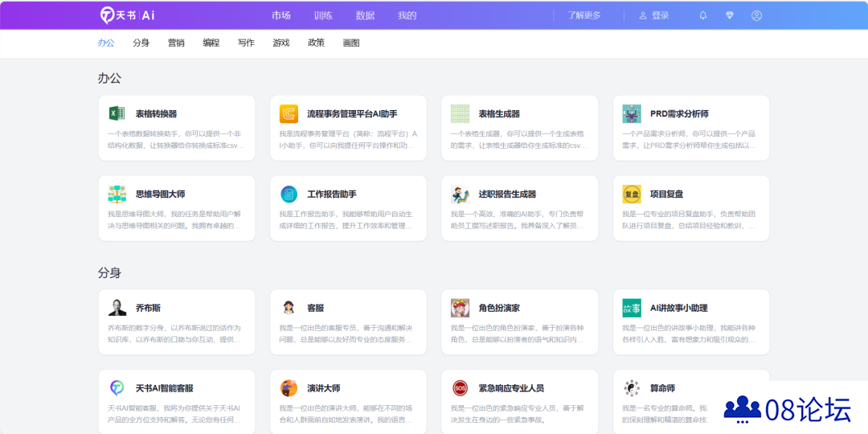Select the 政策 category tab
868x434 pixels.
[316, 43]
